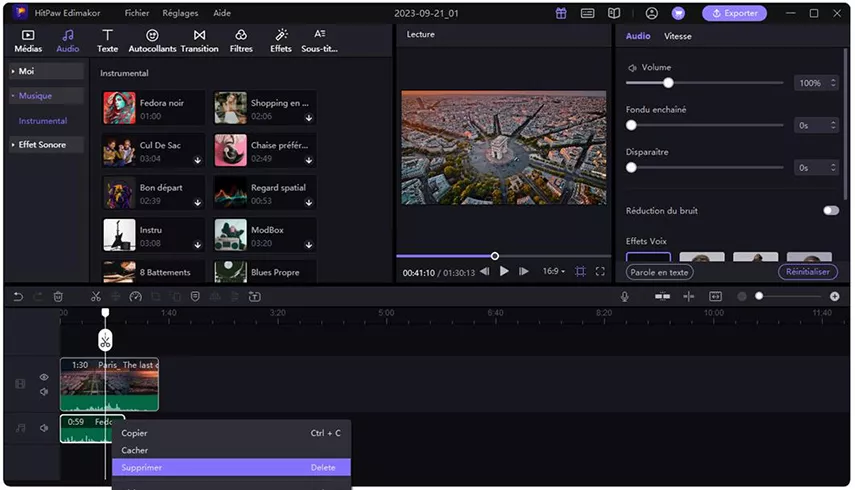Select Instrumental in sidebar
The width and height of the screenshot is (855, 490).
coord(43,120)
